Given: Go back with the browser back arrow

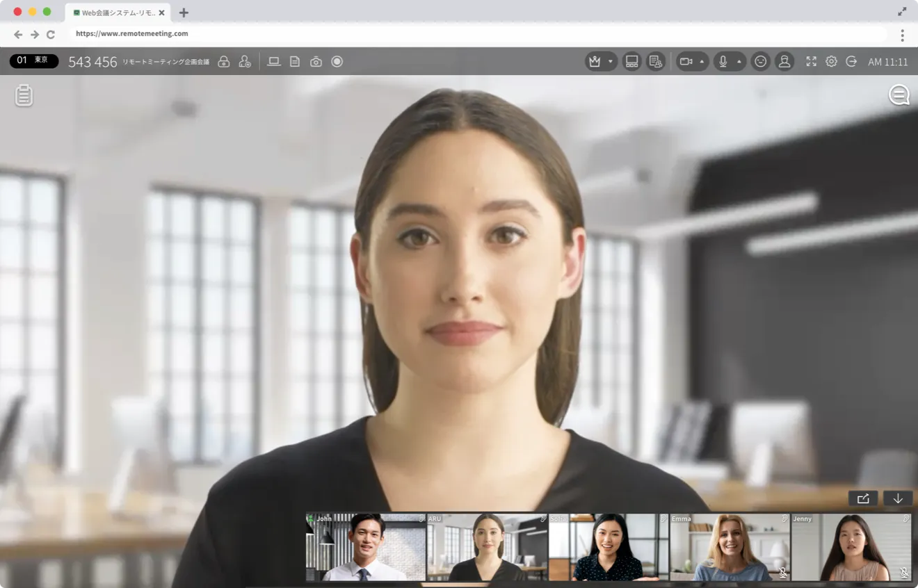Looking at the screenshot, I should pos(18,34).
